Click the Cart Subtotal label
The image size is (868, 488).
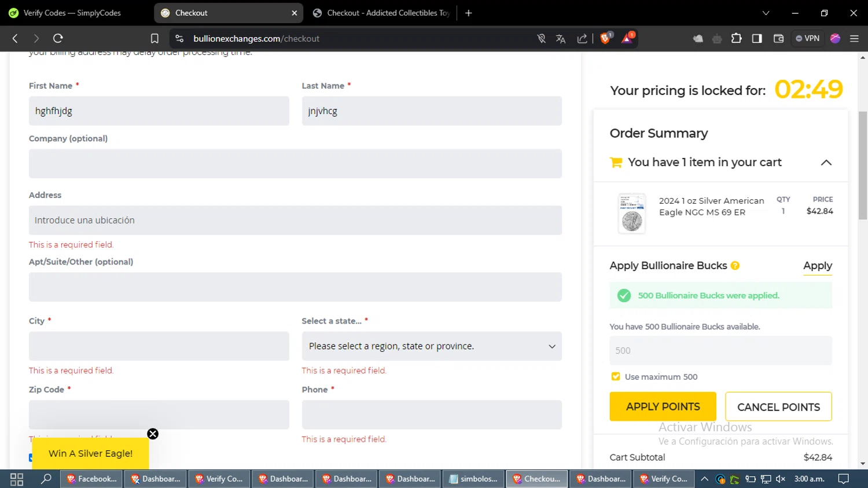(x=637, y=457)
